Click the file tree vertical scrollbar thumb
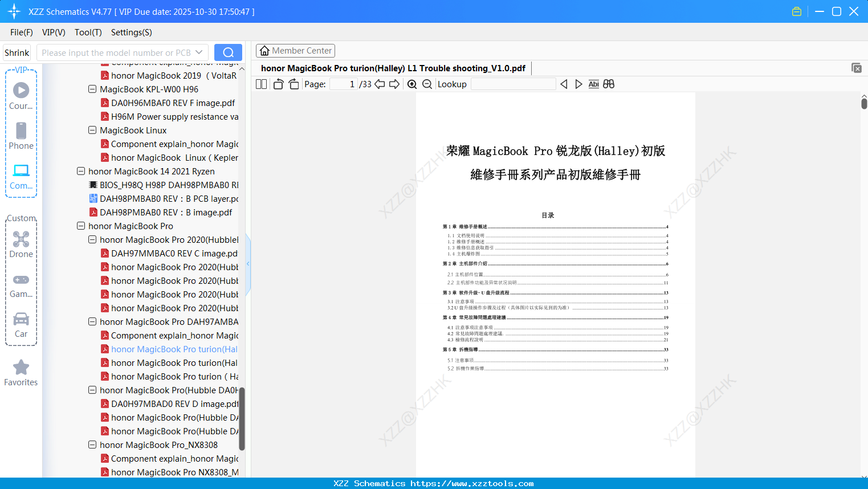Screen dimensions: 868x489 242,419
